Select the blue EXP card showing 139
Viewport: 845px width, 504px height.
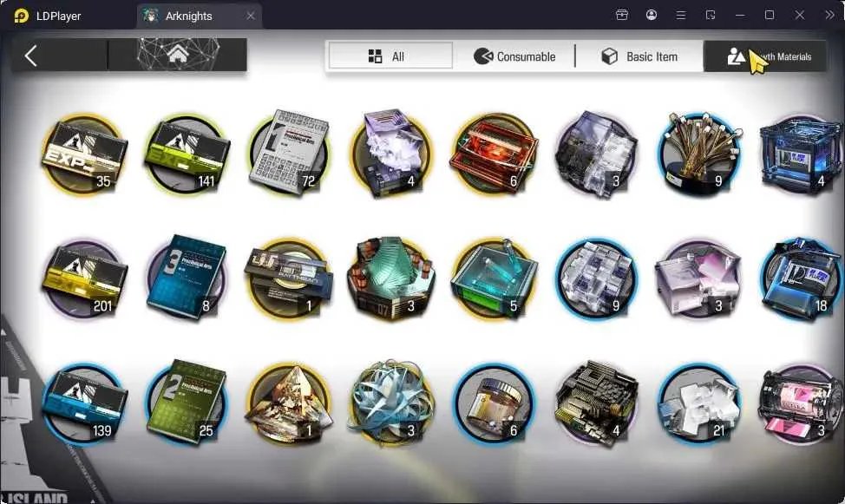[x=84, y=403]
